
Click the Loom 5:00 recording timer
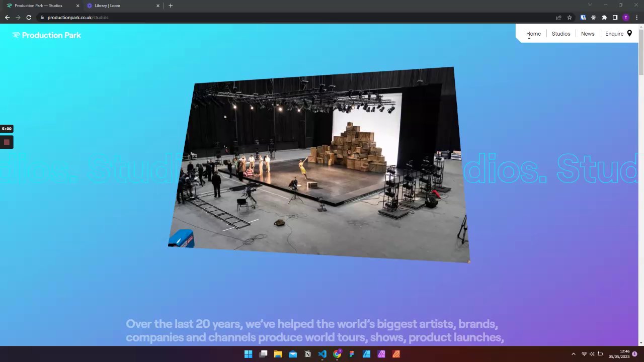point(7,129)
